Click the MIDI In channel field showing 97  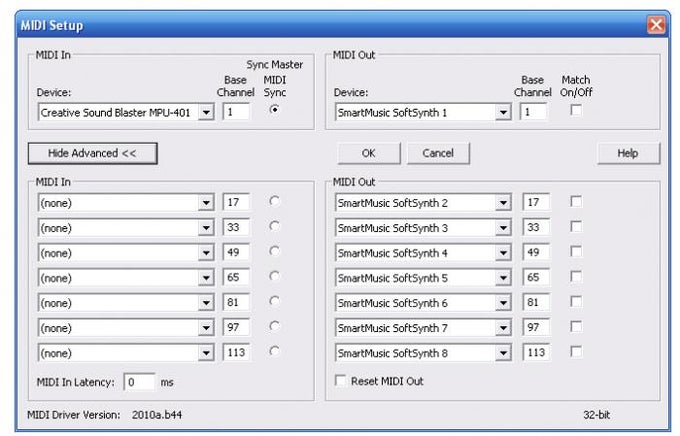(x=236, y=328)
